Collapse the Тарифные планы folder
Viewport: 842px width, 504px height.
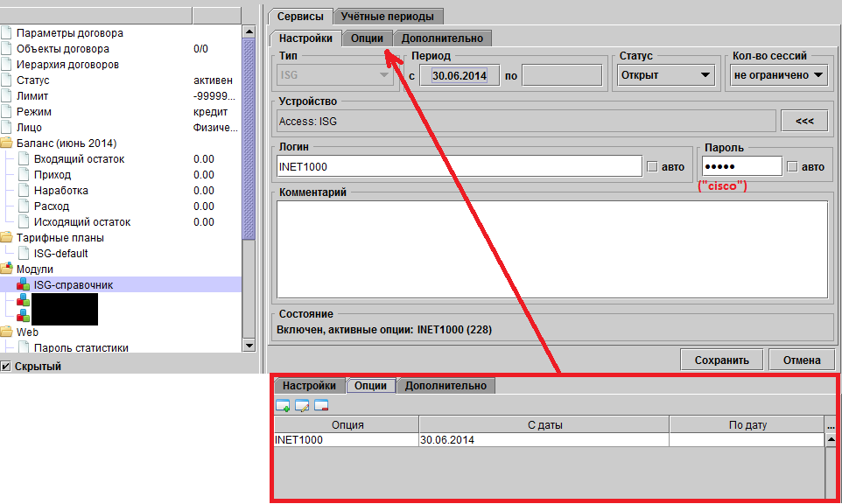6,237
